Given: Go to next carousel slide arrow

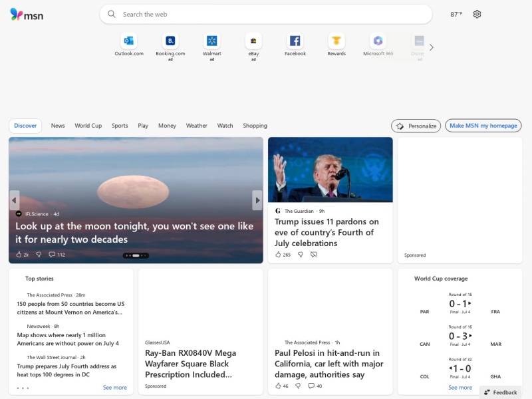Looking at the screenshot, I should 257,200.
